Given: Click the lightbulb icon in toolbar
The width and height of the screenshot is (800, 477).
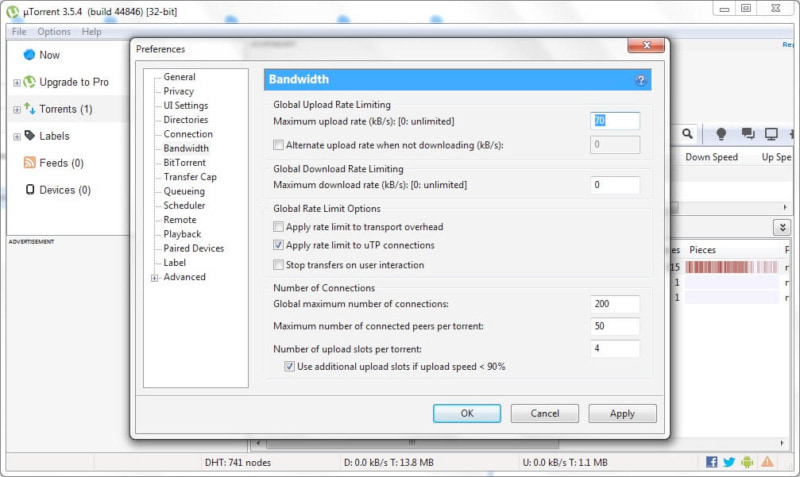Looking at the screenshot, I should click(x=721, y=134).
